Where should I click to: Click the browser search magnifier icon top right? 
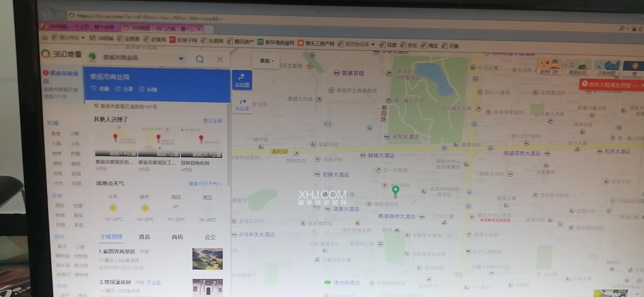[x=622, y=29]
